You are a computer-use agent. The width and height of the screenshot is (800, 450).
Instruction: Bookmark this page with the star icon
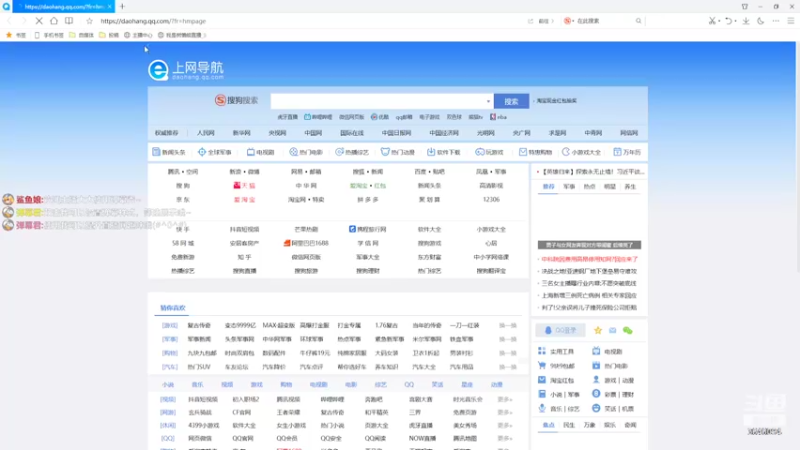pos(89,21)
